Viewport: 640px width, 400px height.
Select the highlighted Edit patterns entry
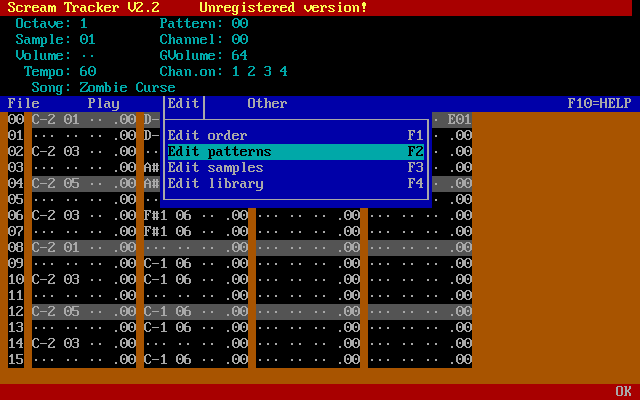pos(296,151)
